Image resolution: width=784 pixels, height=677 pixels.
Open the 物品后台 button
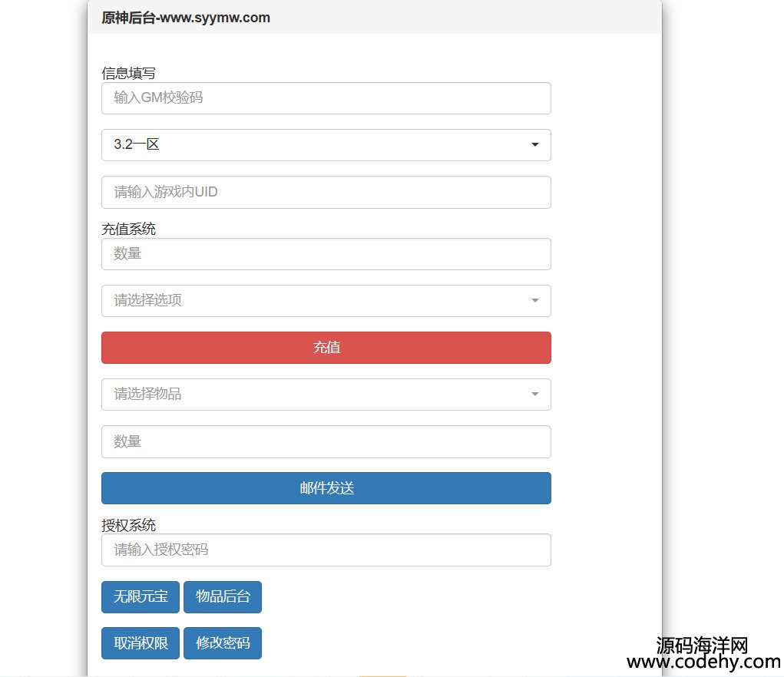[223, 597]
